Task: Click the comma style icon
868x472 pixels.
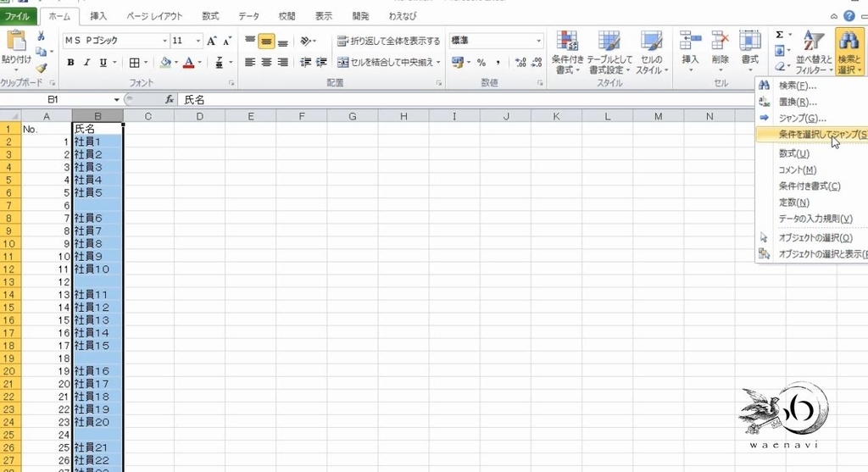Action: 498,63
